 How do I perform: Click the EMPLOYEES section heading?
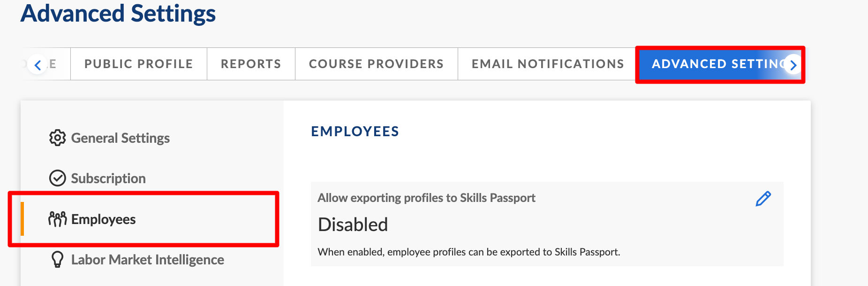[355, 131]
